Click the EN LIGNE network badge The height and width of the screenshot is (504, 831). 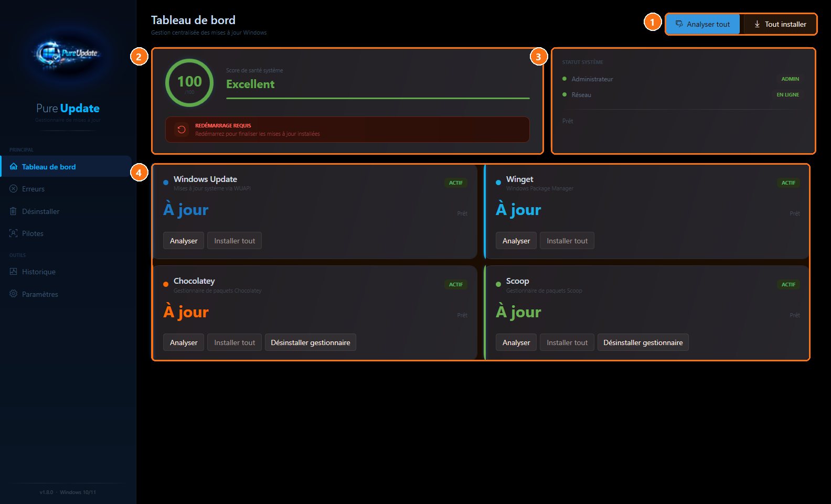[x=788, y=94]
